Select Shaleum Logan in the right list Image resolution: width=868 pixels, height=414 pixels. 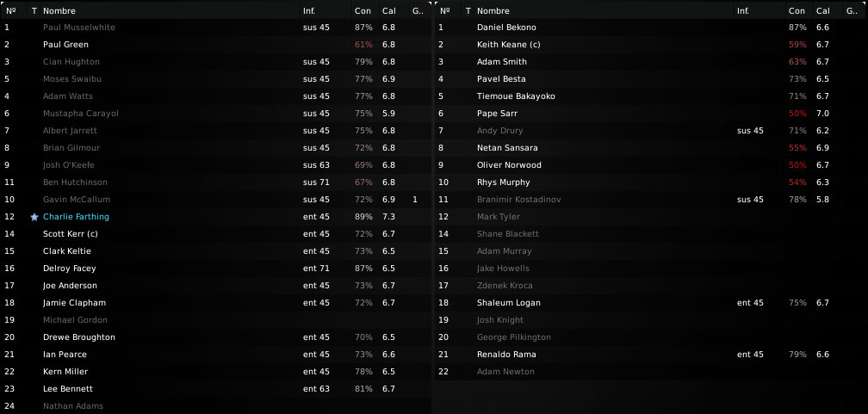(650, 303)
